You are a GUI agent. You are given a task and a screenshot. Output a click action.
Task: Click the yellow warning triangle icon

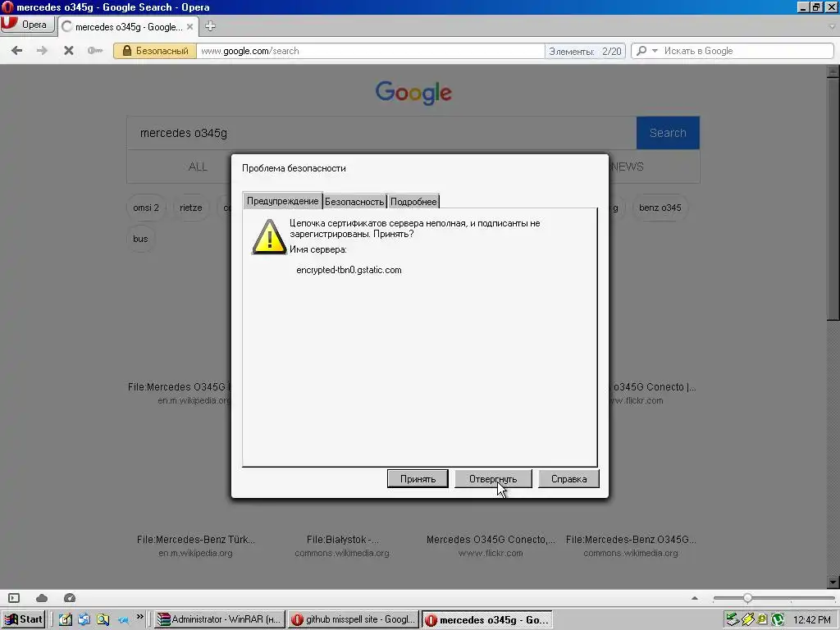pos(269,236)
